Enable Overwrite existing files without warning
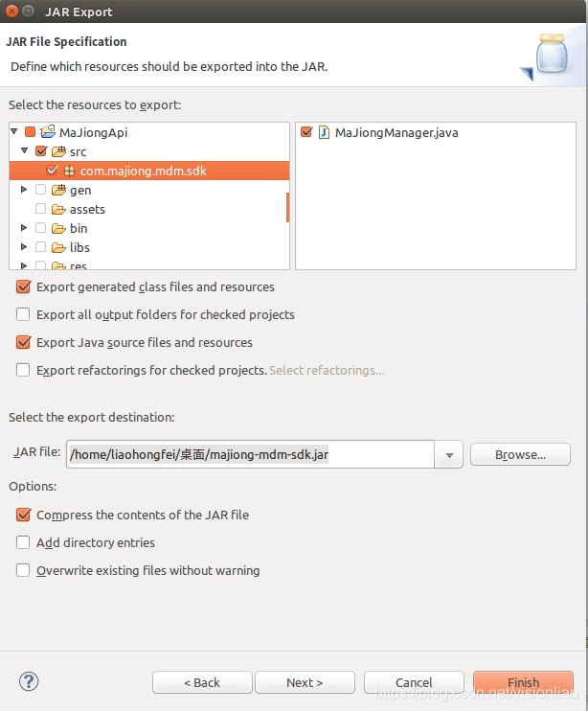 pyautogui.click(x=23, y=570)
